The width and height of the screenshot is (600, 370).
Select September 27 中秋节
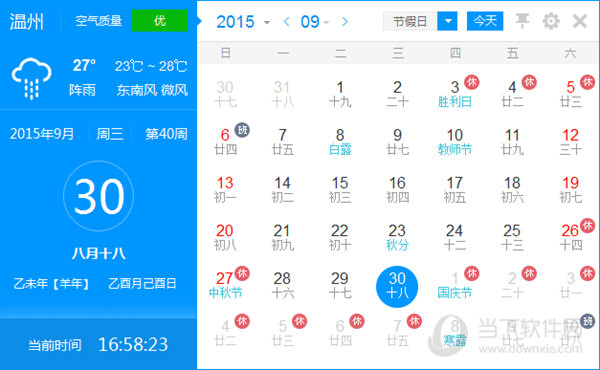point(225,285)
